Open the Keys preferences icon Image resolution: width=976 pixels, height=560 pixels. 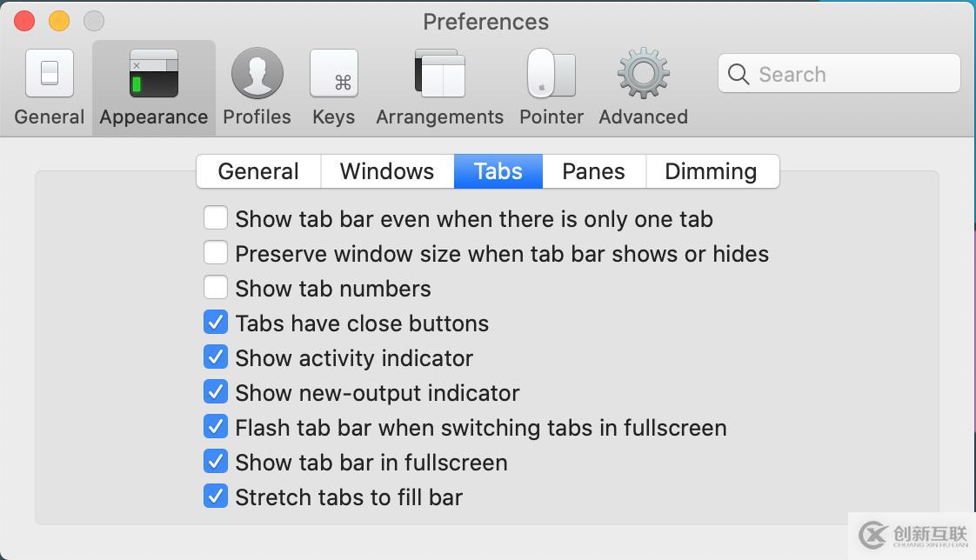pyautogui.click(x=334, y=74)
